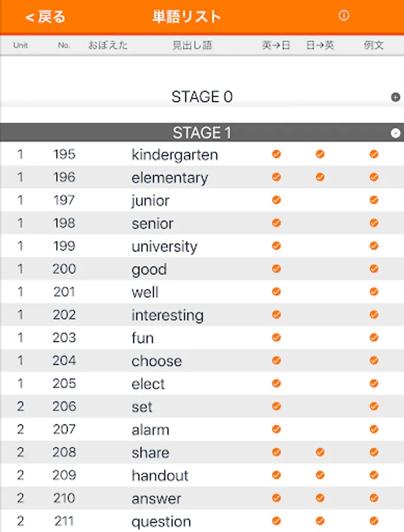Open the word "interesting"
The image size is (404, 532).
[x=167, y=315]
